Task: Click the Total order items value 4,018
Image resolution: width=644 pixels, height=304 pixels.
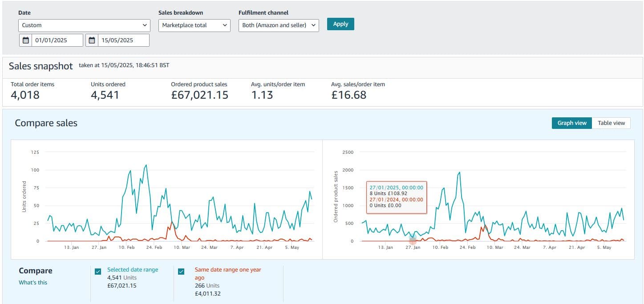Action: pos(25,95)
